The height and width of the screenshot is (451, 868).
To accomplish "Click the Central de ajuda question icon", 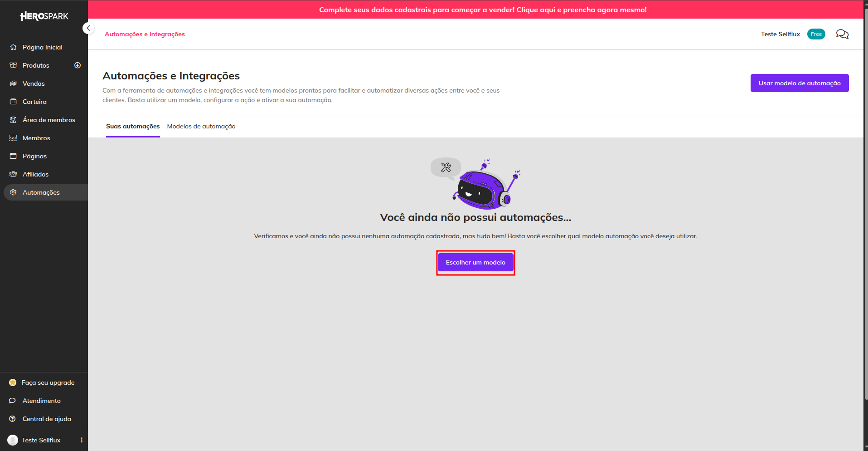I will point(13,419).
